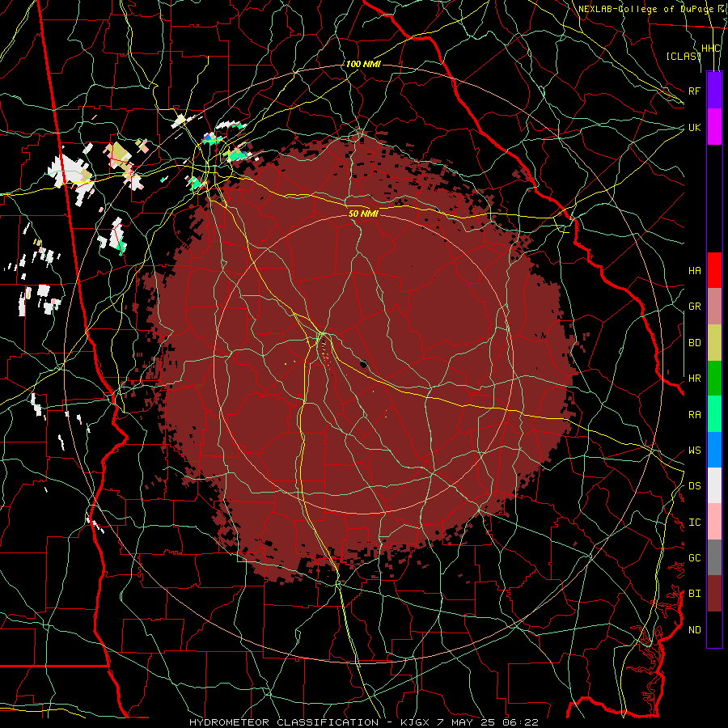
Task: Click the WS blue legend swatch
Action: click(714, 450)
